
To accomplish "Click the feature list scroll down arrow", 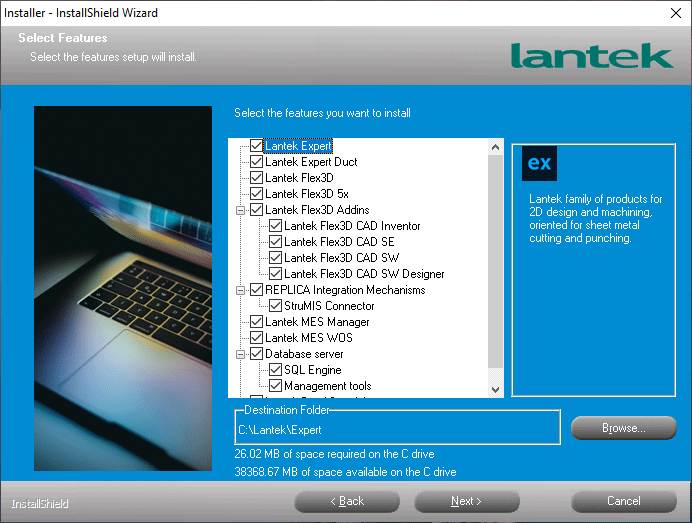I will pyautogui.click(x=495, y=390).
